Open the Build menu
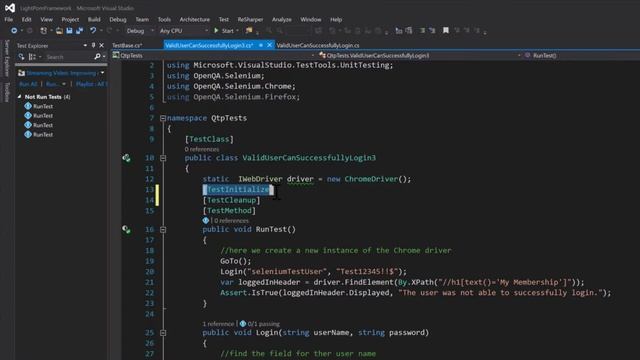 (x=94, y=19)
